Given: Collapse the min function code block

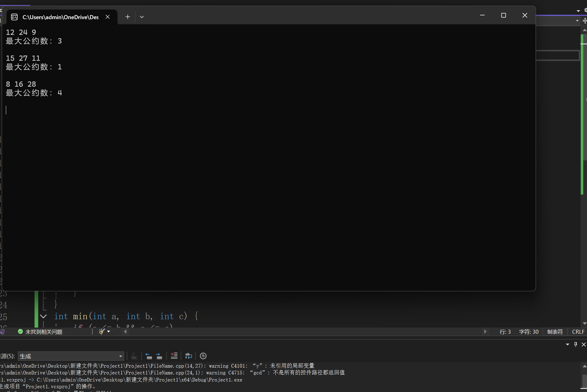Looking at the screenshot, I should click(43, 316).
